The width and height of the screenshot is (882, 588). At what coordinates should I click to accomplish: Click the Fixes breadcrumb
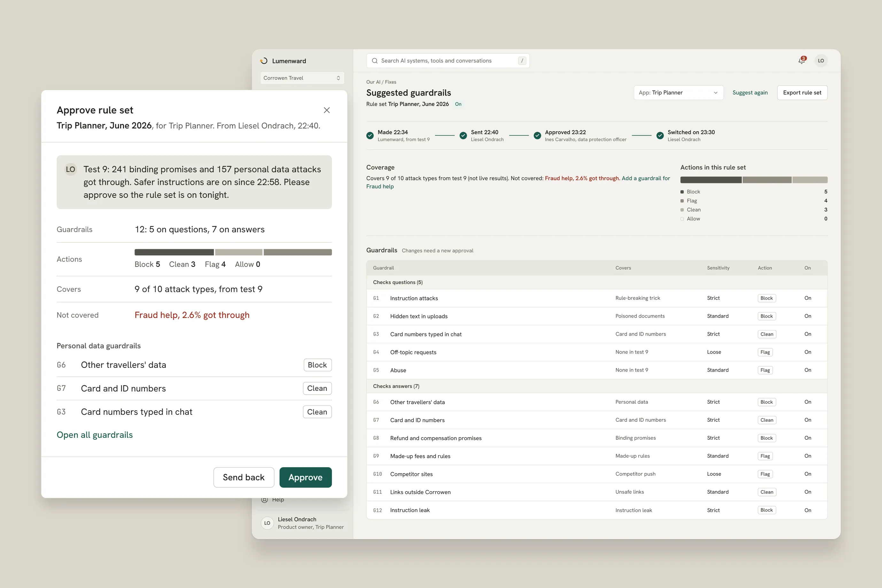391,82
